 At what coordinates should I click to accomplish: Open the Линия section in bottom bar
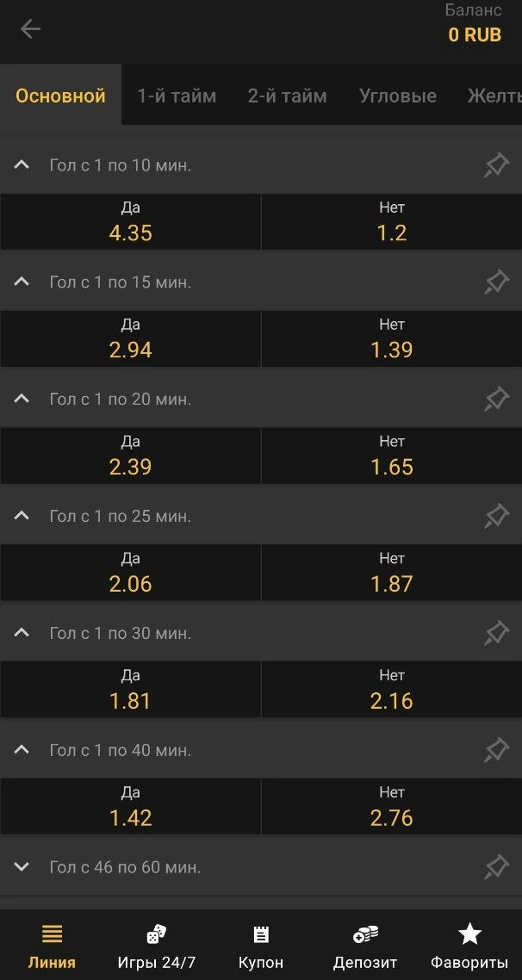pos(52,945)
